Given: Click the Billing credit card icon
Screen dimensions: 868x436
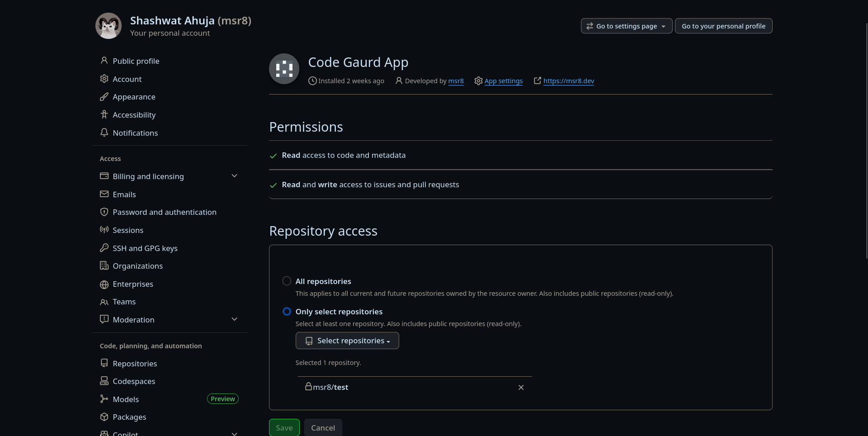Looking at the screenshot, I should 104,176.
